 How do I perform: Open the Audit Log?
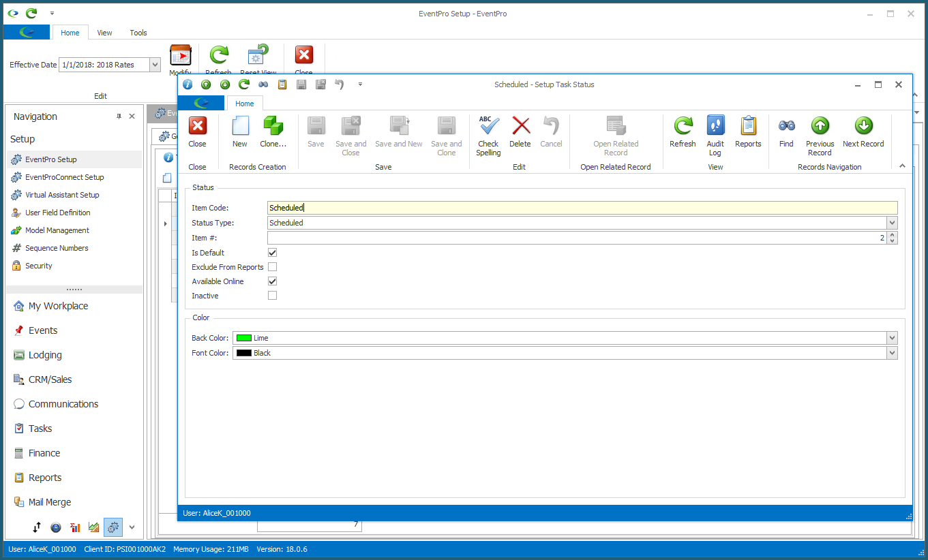715,136
